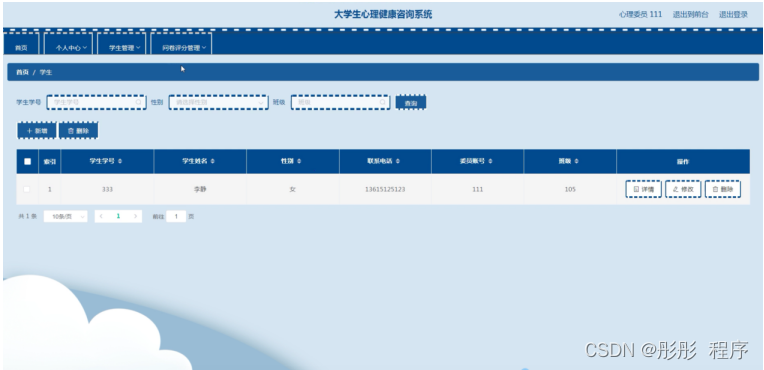Click the 查询 search button

(x=411, y=103)
